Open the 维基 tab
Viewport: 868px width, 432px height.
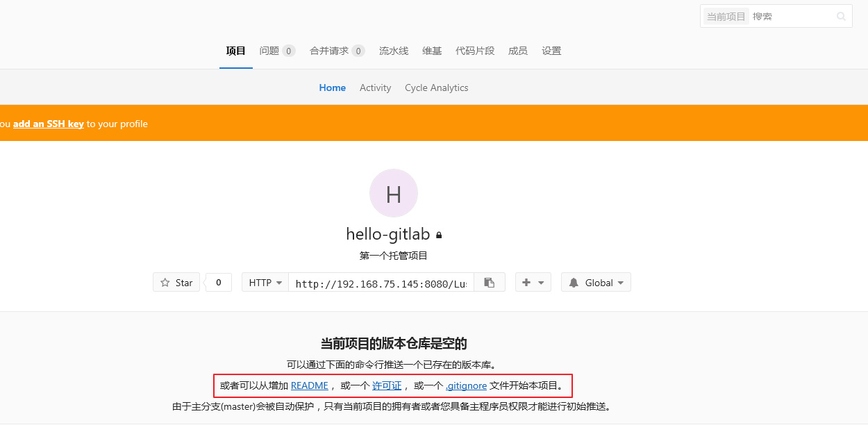coord(432,51)
